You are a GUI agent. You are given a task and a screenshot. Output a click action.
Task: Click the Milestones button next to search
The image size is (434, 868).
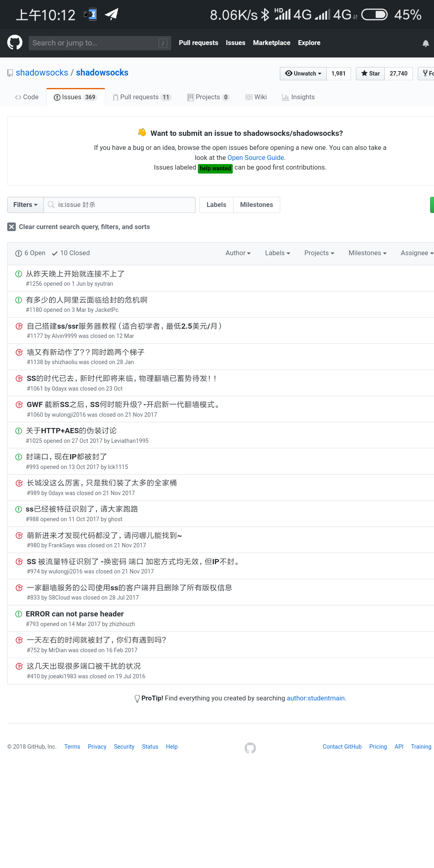[256, 205]
